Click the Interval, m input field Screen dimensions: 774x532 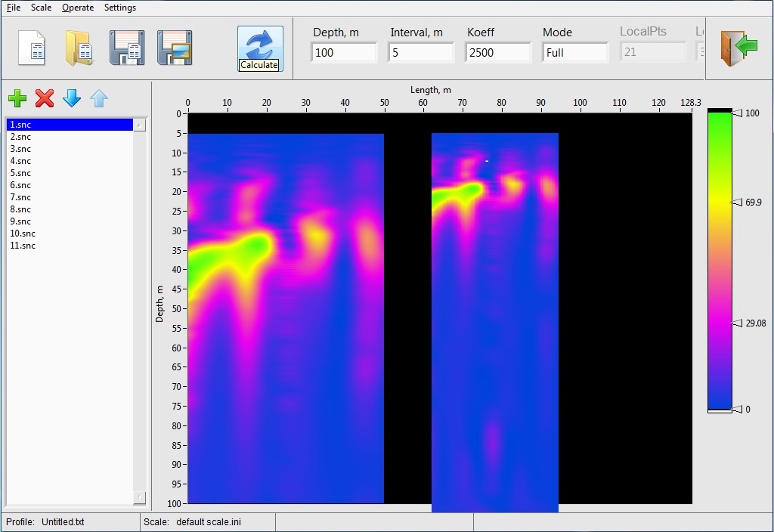[x=420, y=52]
